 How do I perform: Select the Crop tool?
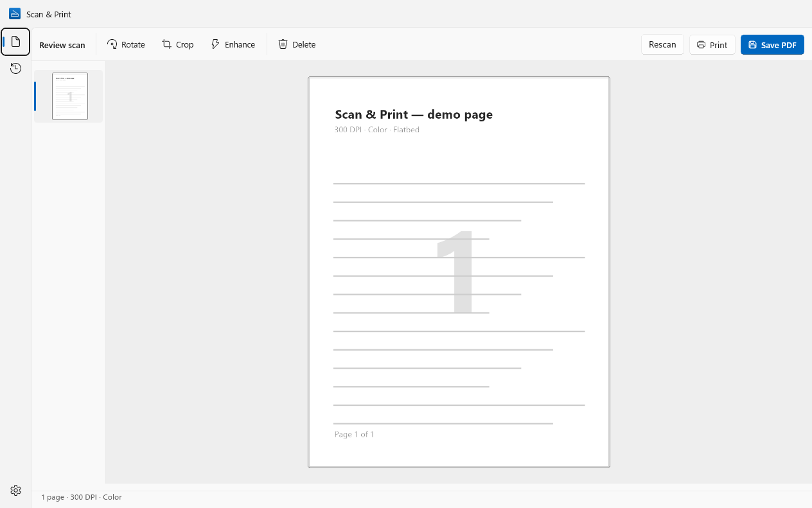[x=178, y=44]
